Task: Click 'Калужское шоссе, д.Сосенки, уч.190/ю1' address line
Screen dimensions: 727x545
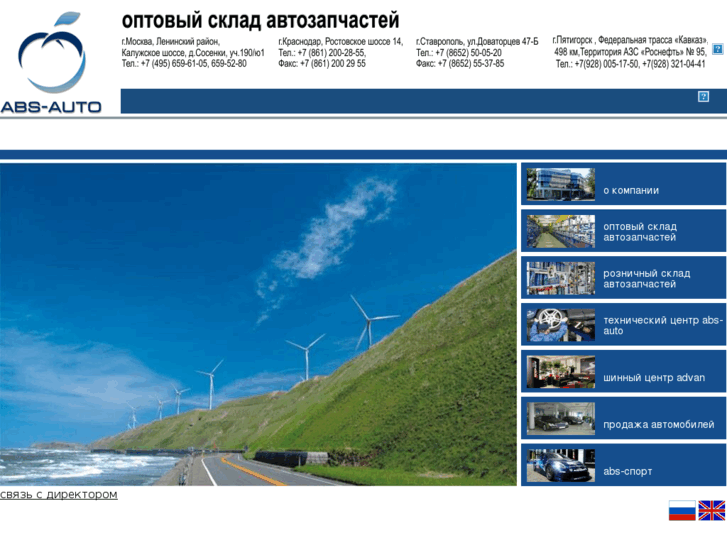Action: coord(193,53)
